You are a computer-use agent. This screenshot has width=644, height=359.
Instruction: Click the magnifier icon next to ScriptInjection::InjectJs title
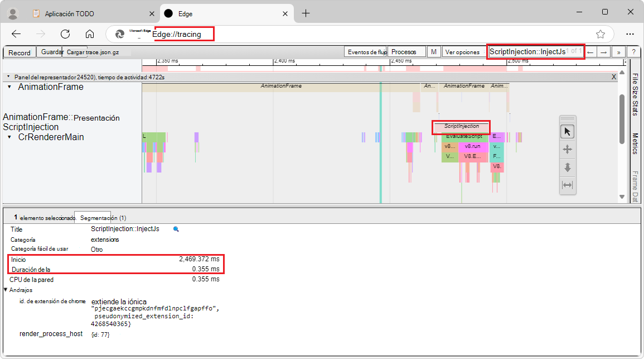click(176, 229)
